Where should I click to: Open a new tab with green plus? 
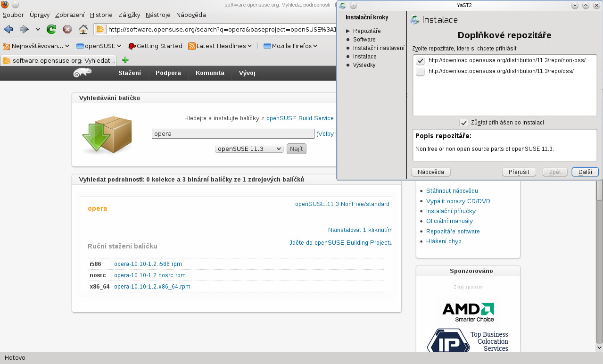point(125,60)
